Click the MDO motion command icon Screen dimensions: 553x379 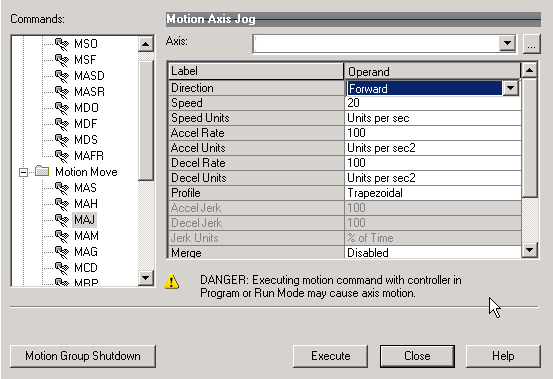pyautogui.click(x=61, y=108)
